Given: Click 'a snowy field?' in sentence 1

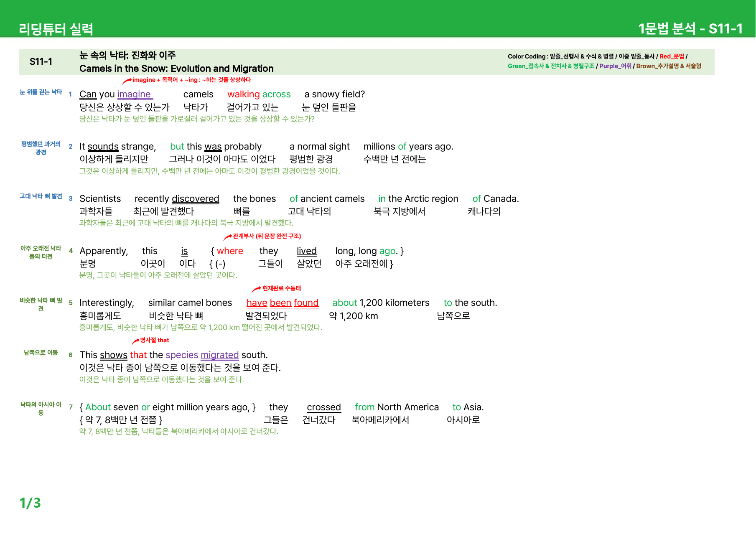Looking at the screenshot, I should pyautogui.click(x=335, y=94).
